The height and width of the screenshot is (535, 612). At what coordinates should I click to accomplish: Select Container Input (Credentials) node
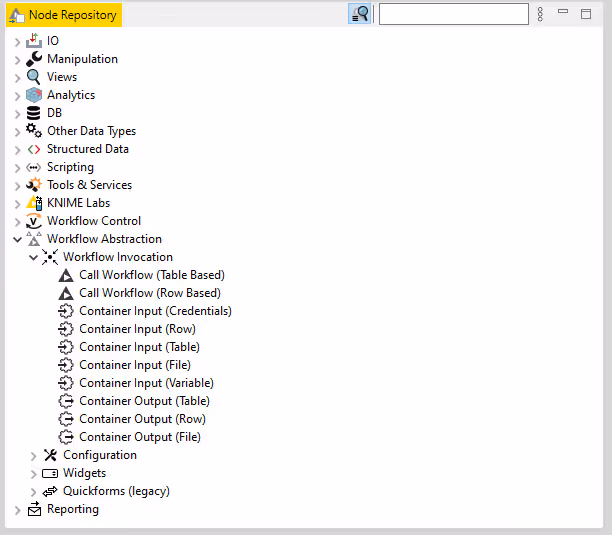(x=155, y=311)
